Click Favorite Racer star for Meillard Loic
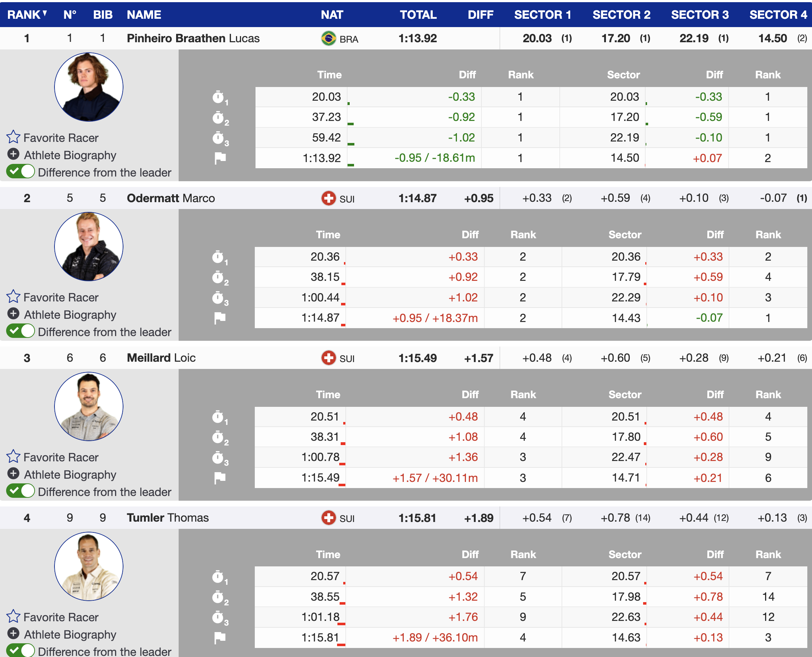The height and width of the screenshot is (657, 812). 13,456
